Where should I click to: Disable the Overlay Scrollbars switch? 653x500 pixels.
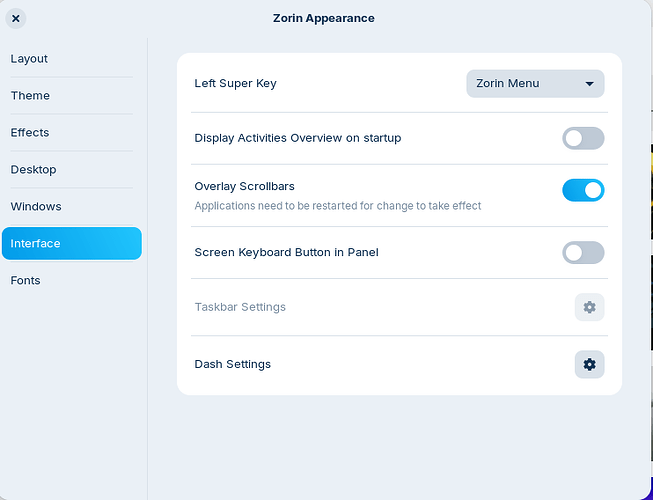tap(583, 190)
